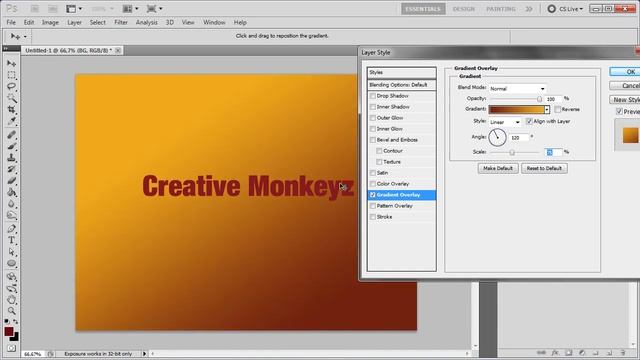This screenshot has width=640, height=360.
Task: Select the History Brush tool
Action: click(x=11, y=169)
